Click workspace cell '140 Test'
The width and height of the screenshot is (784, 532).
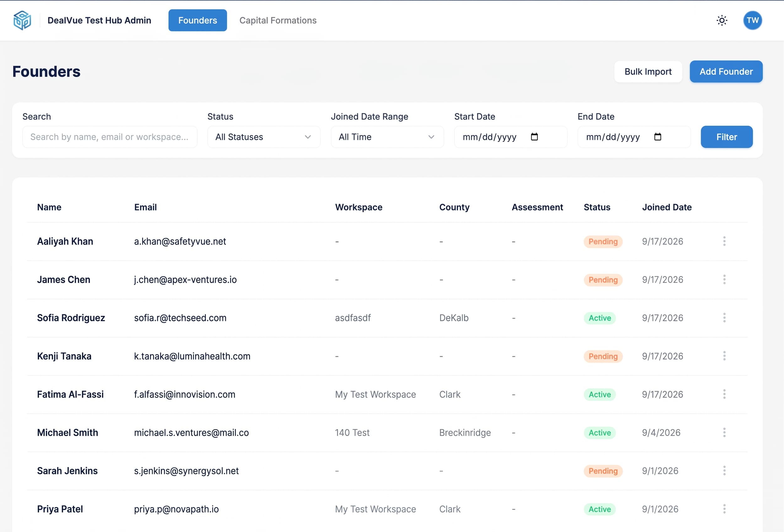click(x=352, y=433)
